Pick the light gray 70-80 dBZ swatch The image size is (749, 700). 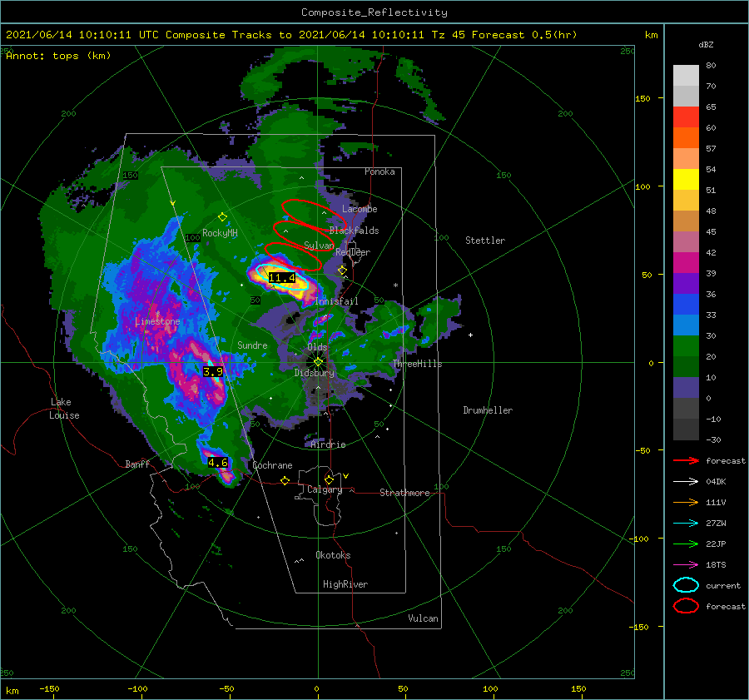[686, 76]
